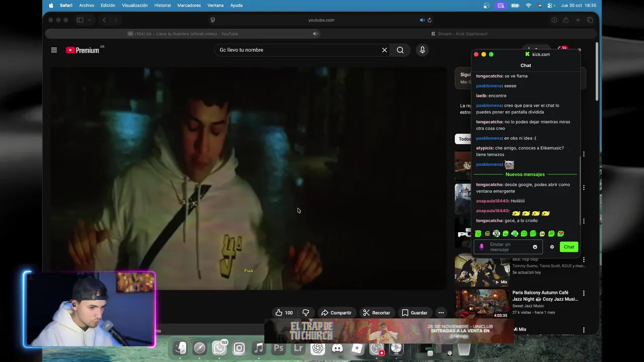This screenshot has width=644, height=362.
Task: Go to YouTube Premium home logo
Action: pyautogui.click(x=84, y=50)
